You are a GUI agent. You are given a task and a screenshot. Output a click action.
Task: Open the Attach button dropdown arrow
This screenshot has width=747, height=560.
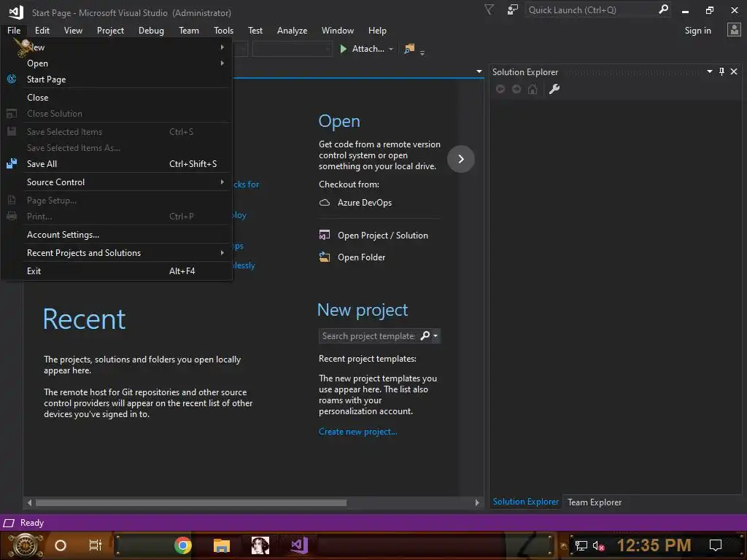(391, 49)
